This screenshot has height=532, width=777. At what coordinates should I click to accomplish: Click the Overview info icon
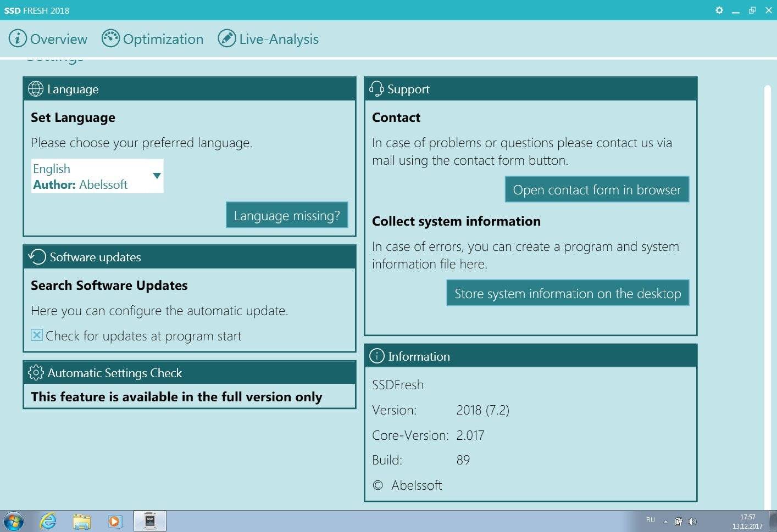[x=18, y=38]
